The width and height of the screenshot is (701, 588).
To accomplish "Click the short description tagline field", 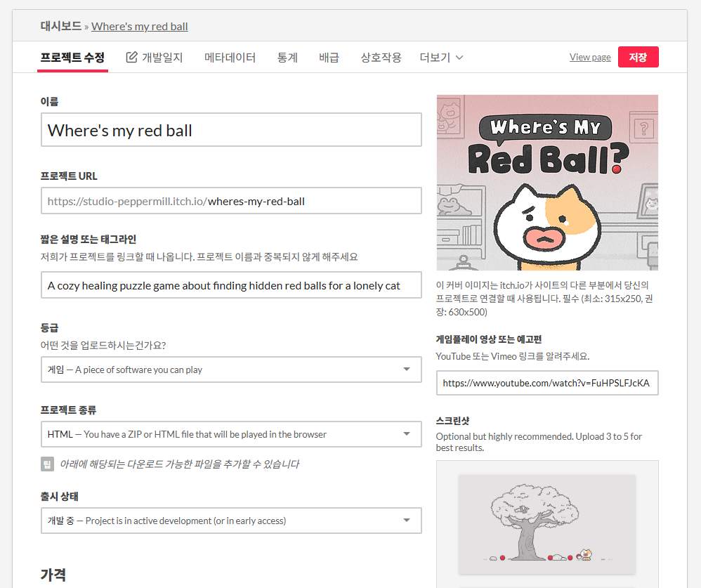I will [x=231, y=285].
